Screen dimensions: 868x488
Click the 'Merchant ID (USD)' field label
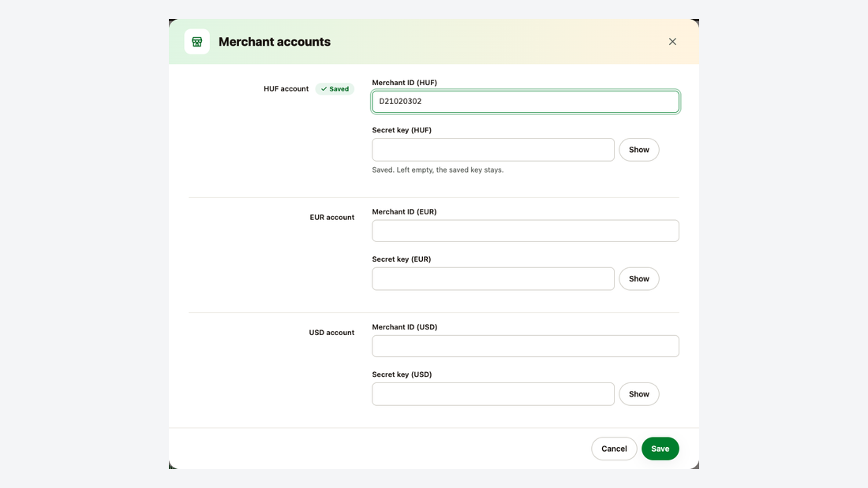point(405,327)
